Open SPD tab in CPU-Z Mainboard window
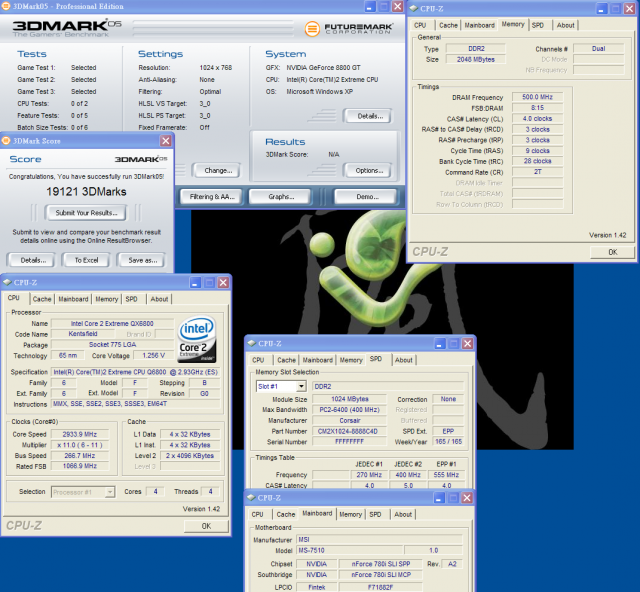 point(375,514)
